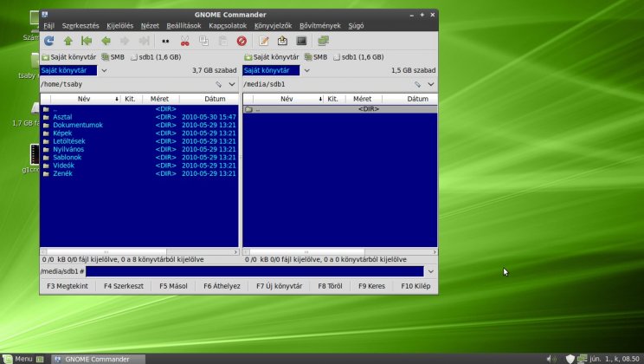Open the Mint Menu on the taskbar
Image resolution: width=644 pixels, height=364 pixels.
[17, 359]
